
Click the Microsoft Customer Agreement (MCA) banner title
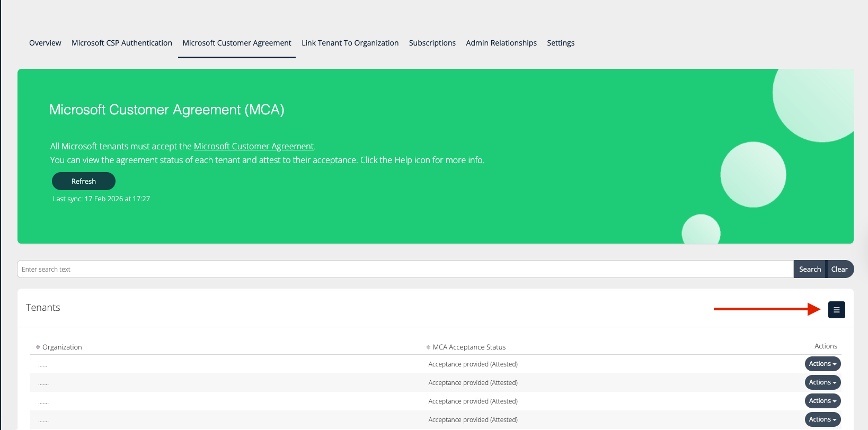167,110
